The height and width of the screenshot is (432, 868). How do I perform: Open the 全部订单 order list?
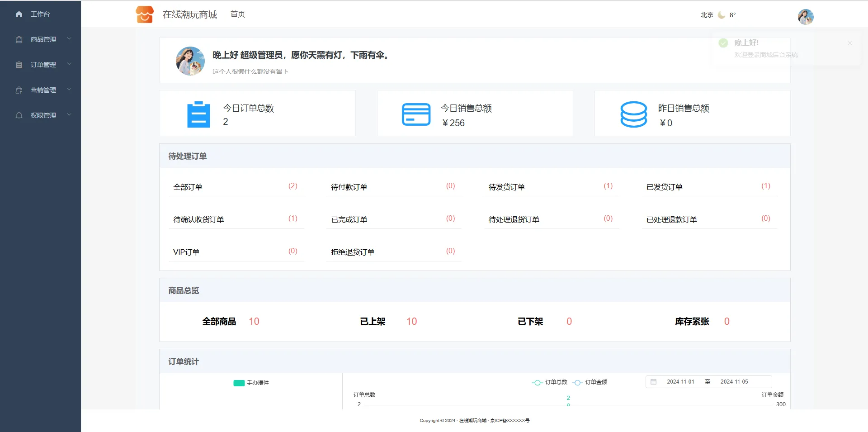[x=188, y=187]
